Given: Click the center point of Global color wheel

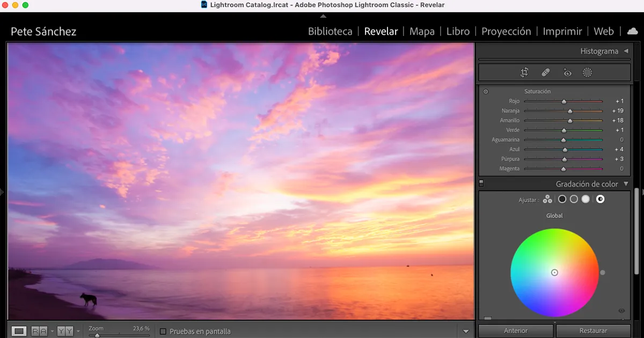Looking at the screenshot, I should [554, 273].
